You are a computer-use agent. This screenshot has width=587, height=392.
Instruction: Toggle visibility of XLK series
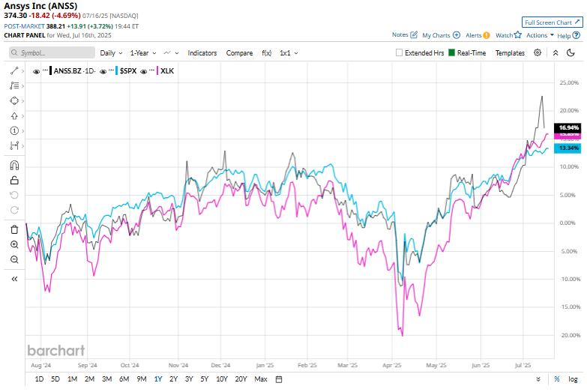pyautogui.click(x=143, y=71)
